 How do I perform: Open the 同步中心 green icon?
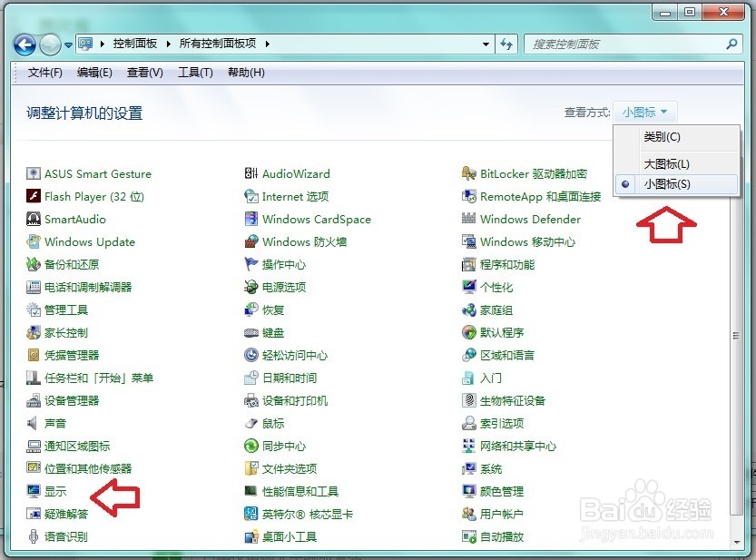pos(251,446)
